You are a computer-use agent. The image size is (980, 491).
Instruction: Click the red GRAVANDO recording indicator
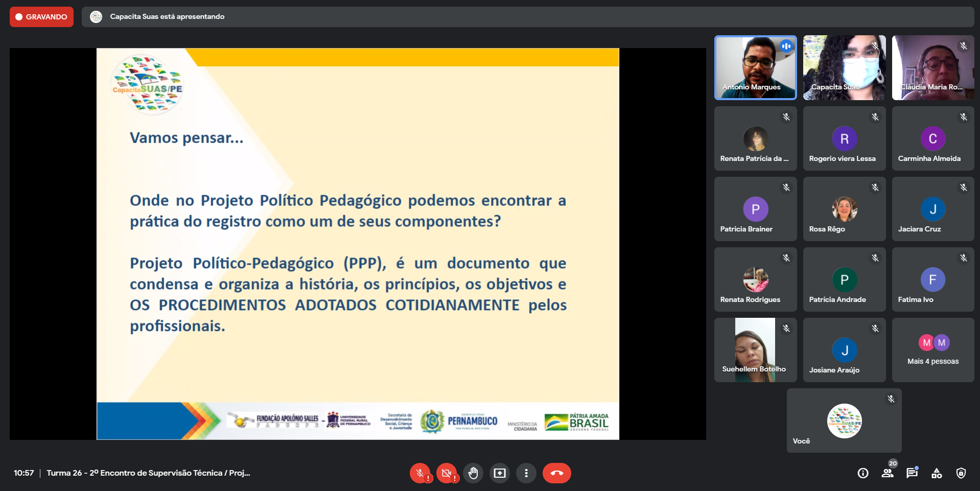[41, 17]
